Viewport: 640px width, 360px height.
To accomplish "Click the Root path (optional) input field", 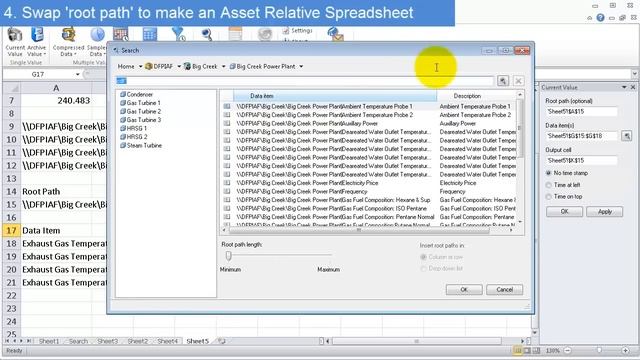I will [581, 111].
